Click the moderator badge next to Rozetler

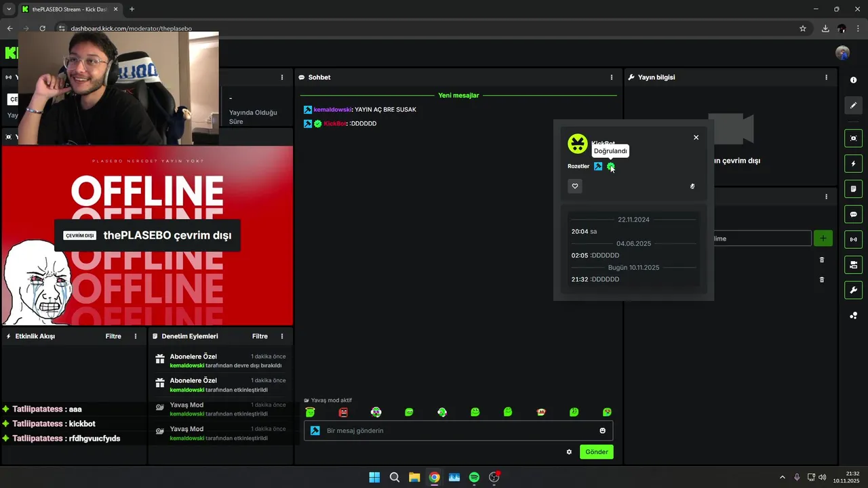[598, 166]
